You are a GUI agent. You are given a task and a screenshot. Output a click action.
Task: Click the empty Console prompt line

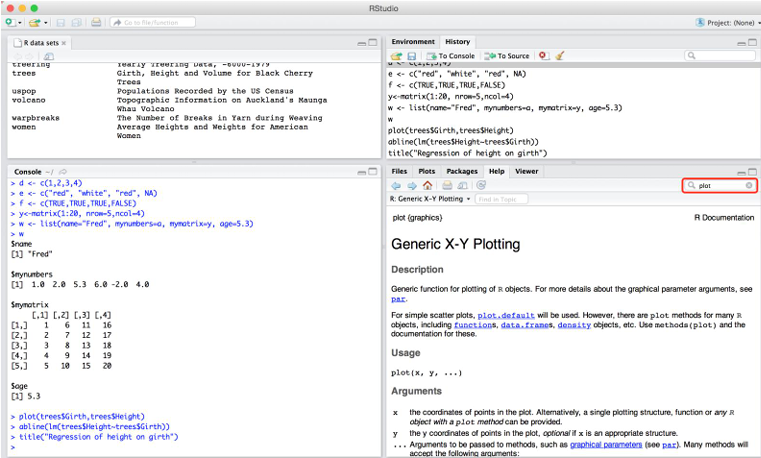pyautogui.click(x=194, y=447)
